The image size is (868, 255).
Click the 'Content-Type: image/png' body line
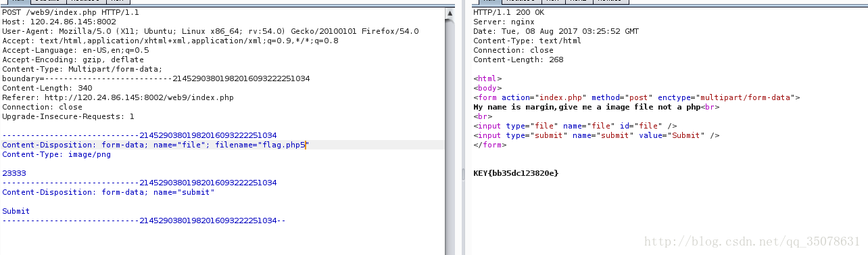pos(57,154)
